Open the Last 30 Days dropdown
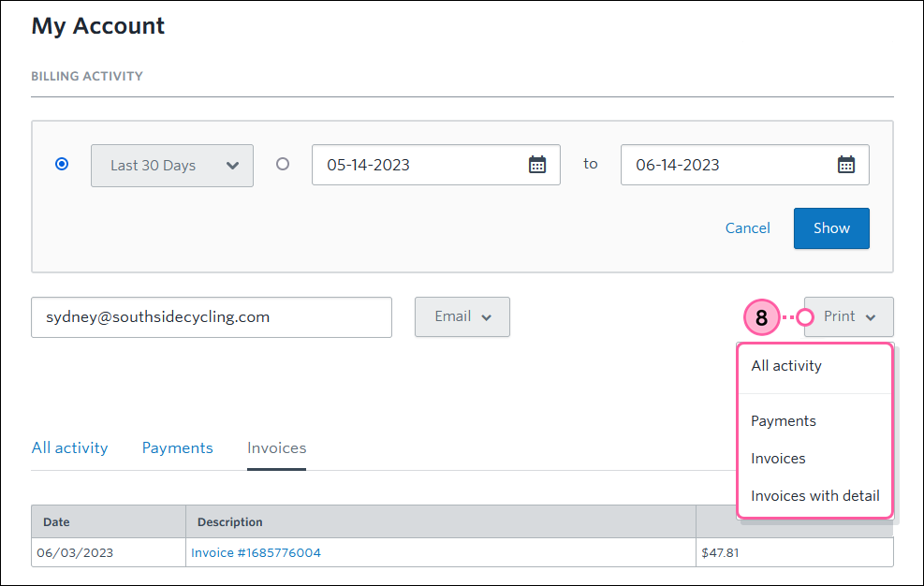The height and width of the screenshot is (586, 924). [172, 165]
